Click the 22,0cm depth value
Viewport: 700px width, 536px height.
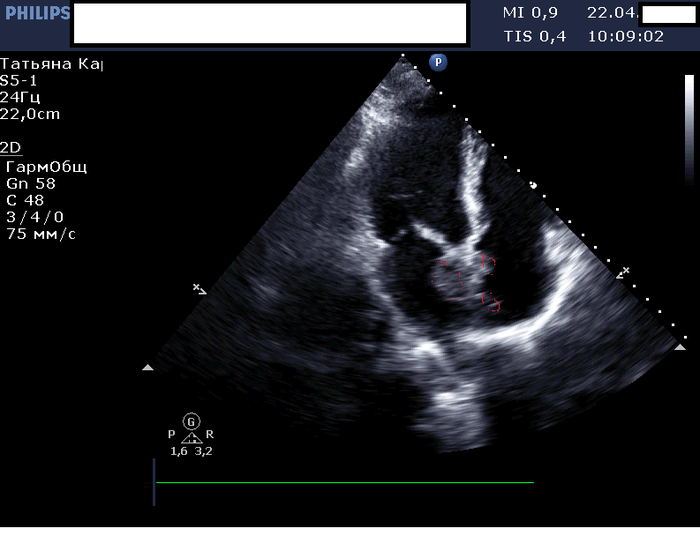coord(30,114)
